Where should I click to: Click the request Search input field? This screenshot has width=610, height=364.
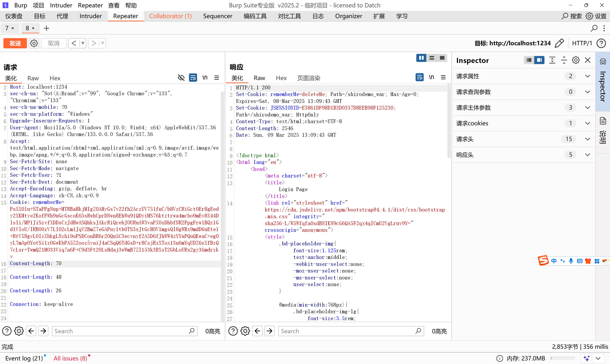(x=125, y=331)
